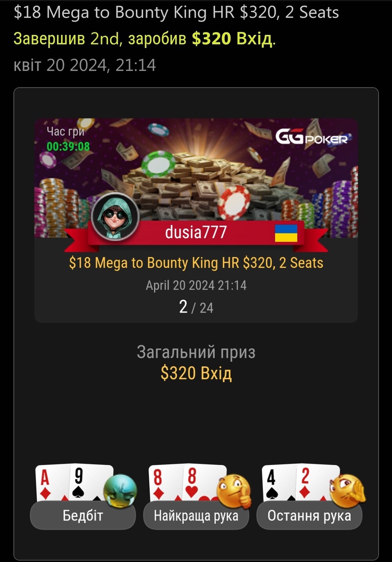Open the Остання рука button
Viewport: 392px width, 562px height.
(x=309, y=515)
